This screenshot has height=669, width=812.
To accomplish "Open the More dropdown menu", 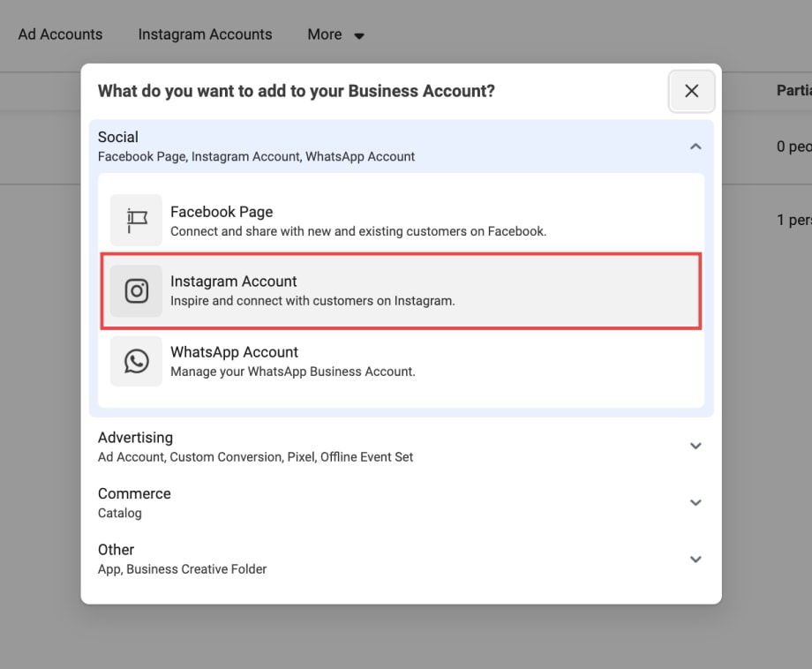I will [335, 34].
